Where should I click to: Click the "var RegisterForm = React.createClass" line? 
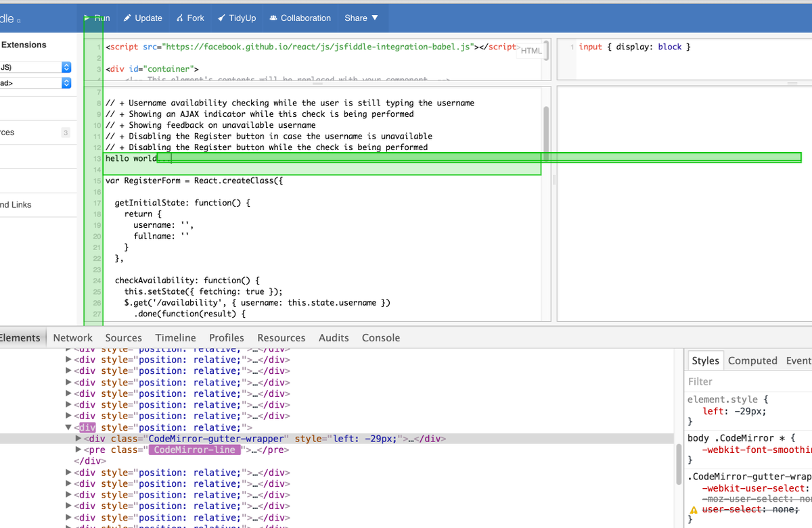[194, 181]
